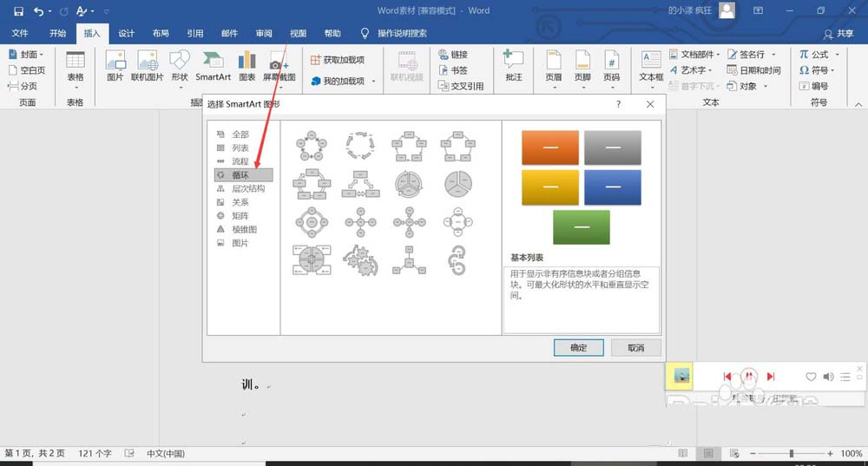Pick the Basic Pie SmartArt layout
Image resolution: width=868 pixels, height=466 pixels.
click(457, 184)
